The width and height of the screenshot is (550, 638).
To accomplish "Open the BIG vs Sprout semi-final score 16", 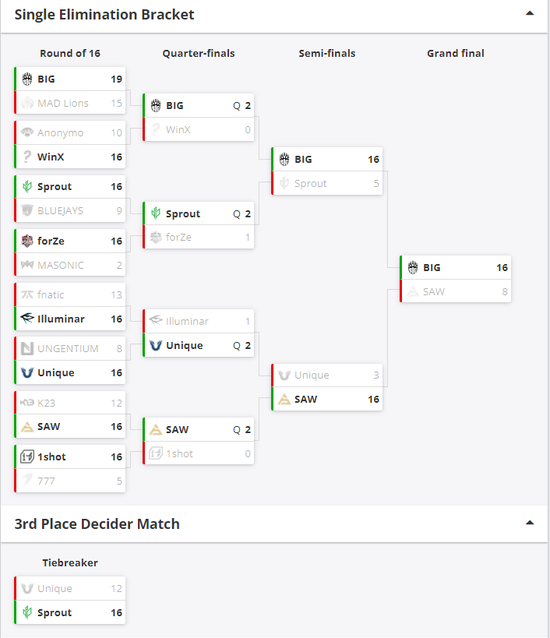I will 373,160.
